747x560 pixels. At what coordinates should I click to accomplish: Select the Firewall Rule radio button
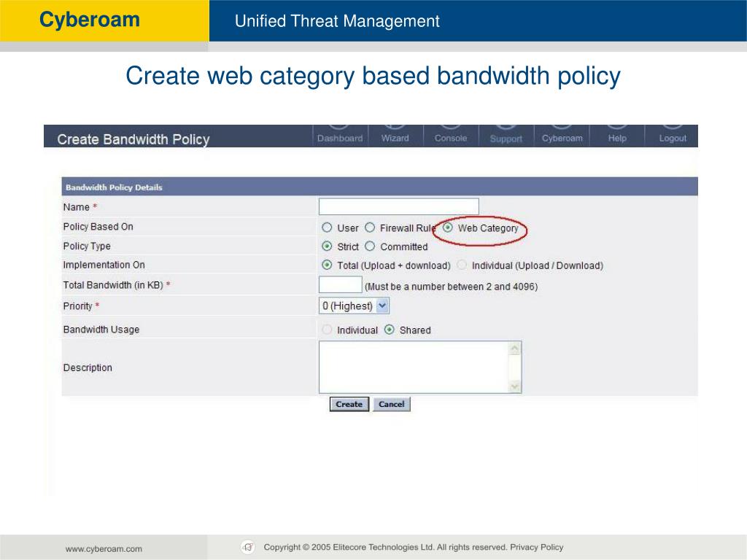coord(370,227)
